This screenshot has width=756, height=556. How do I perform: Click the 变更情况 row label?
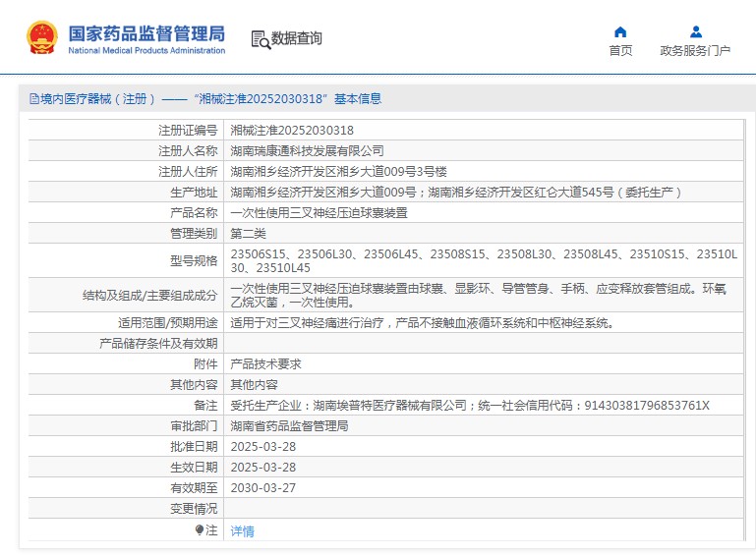click(194, 509)
